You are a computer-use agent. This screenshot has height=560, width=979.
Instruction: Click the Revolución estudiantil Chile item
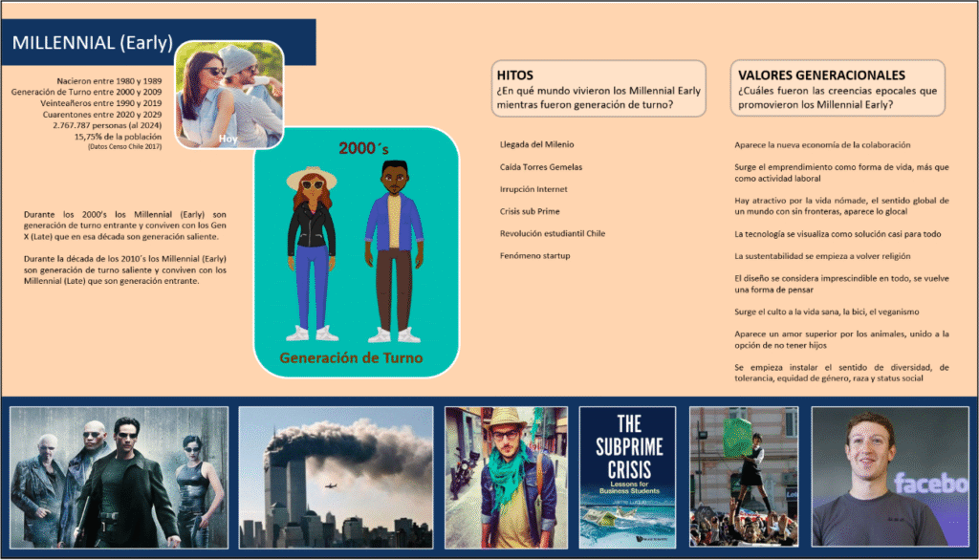[552, 234]
